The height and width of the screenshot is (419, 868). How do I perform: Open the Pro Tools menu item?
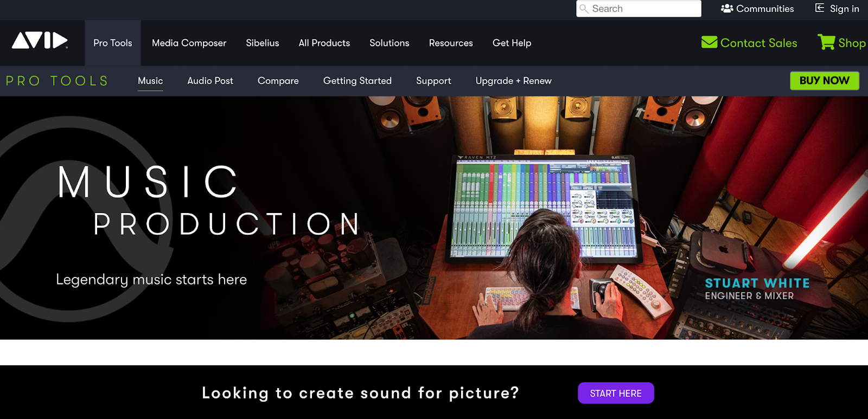(x=113, y=43)
